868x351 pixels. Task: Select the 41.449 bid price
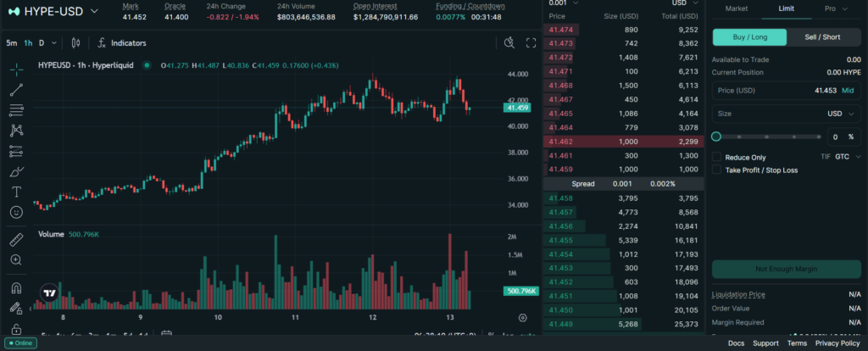pos(561,324)
